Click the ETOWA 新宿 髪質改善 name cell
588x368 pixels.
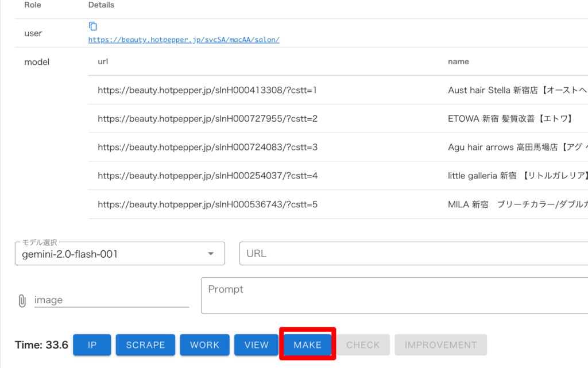point(510,119)
